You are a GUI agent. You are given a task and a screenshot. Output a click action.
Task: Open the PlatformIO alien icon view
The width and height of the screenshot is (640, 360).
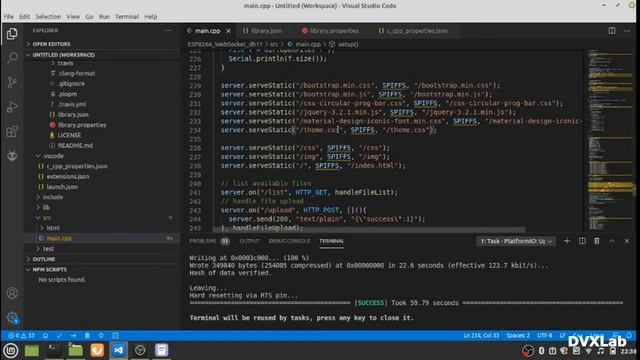click(x=12, y=156)
